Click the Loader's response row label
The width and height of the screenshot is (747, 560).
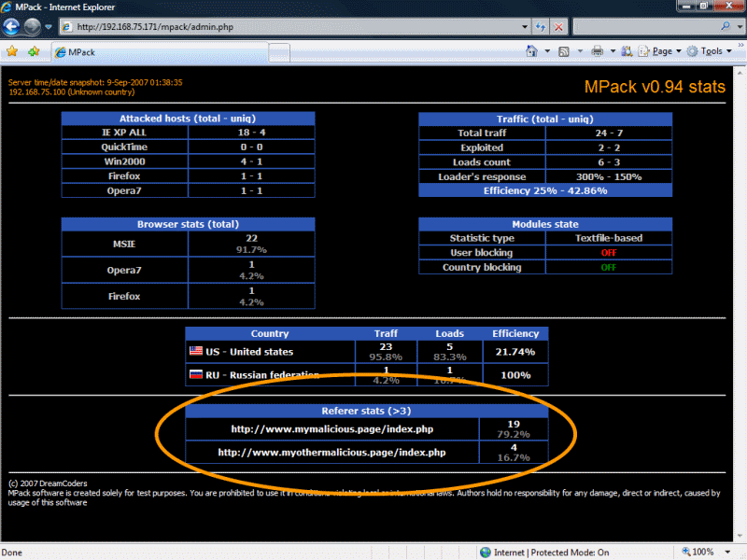[x=482, y=176]
